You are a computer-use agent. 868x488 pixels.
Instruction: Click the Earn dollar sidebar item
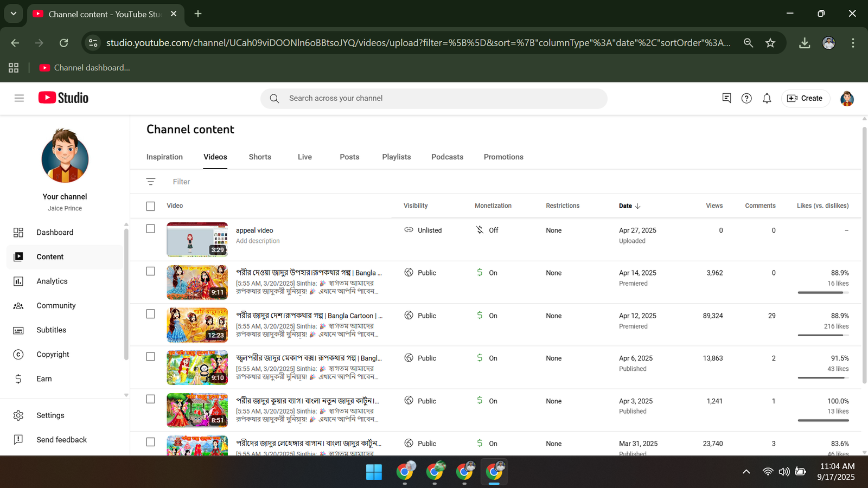click(44, 378)
